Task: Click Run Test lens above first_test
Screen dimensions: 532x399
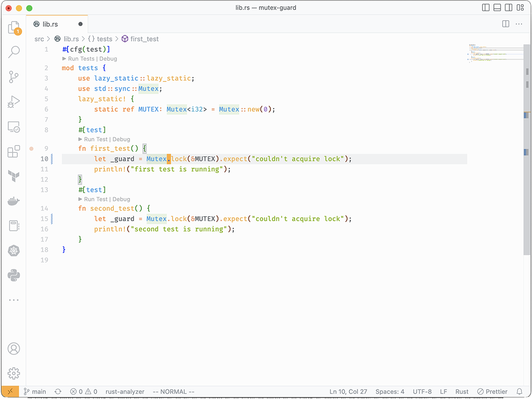Action: tap(95, 139)
